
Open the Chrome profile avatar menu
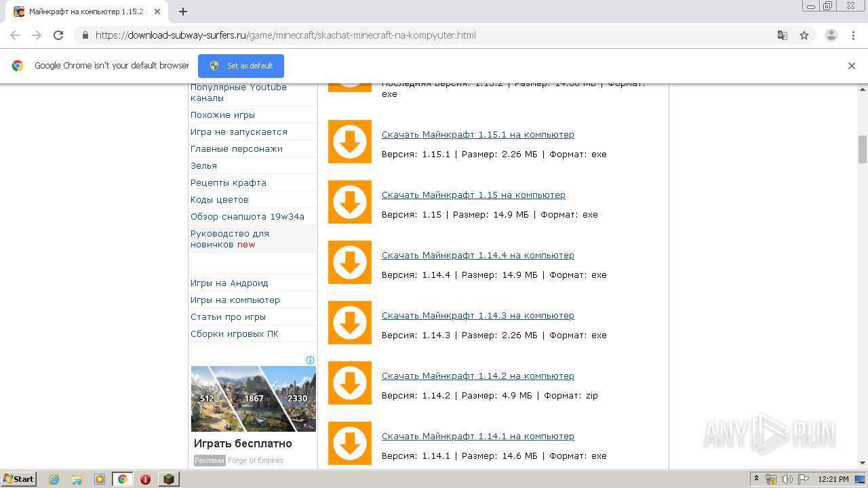(x=831, y=35)
